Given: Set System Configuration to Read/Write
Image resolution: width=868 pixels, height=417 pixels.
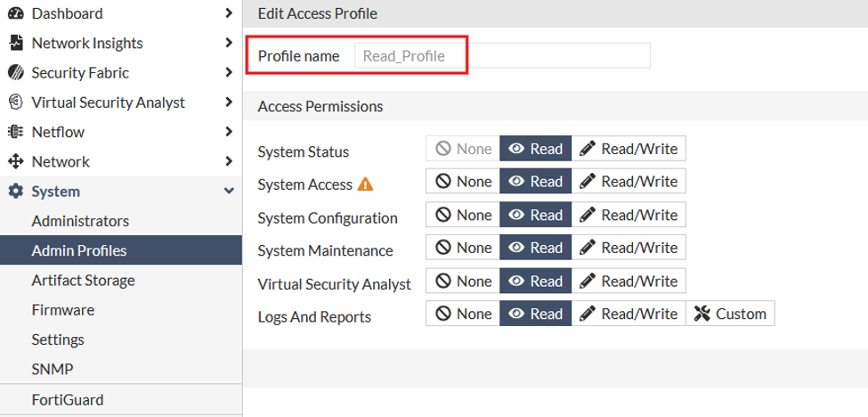Looking at the screenshot, I should point(629,215).
